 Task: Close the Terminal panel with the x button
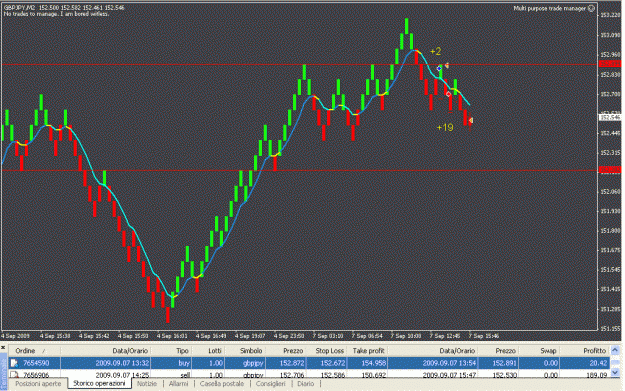coord(3,348)
